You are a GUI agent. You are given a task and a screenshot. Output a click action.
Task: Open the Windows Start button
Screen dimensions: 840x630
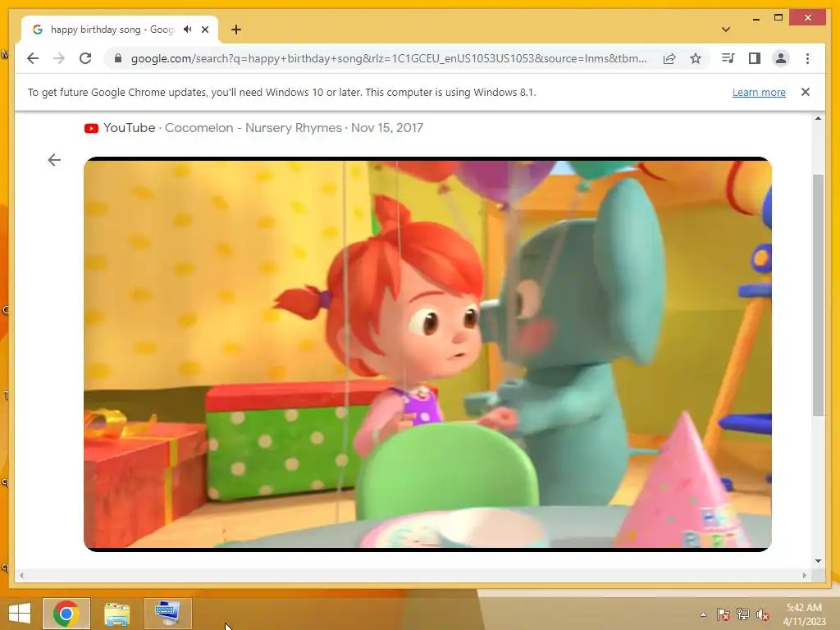pyautogui.click(x=20, y=614)
